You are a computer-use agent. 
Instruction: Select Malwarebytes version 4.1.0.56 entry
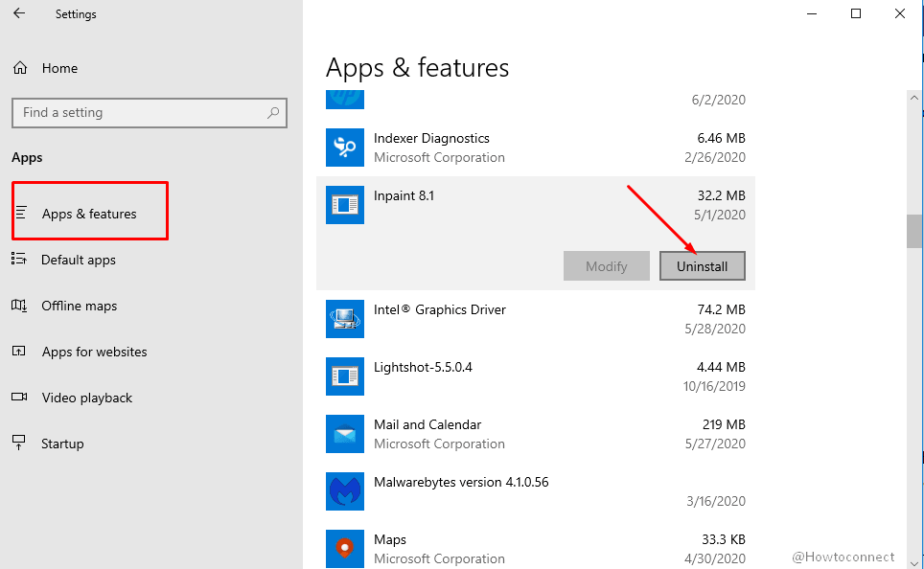pos(461,482)
